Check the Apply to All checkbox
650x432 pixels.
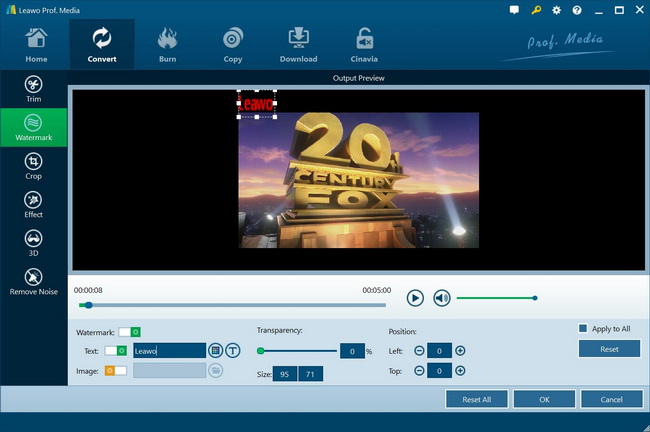click(x=583, y=328)
